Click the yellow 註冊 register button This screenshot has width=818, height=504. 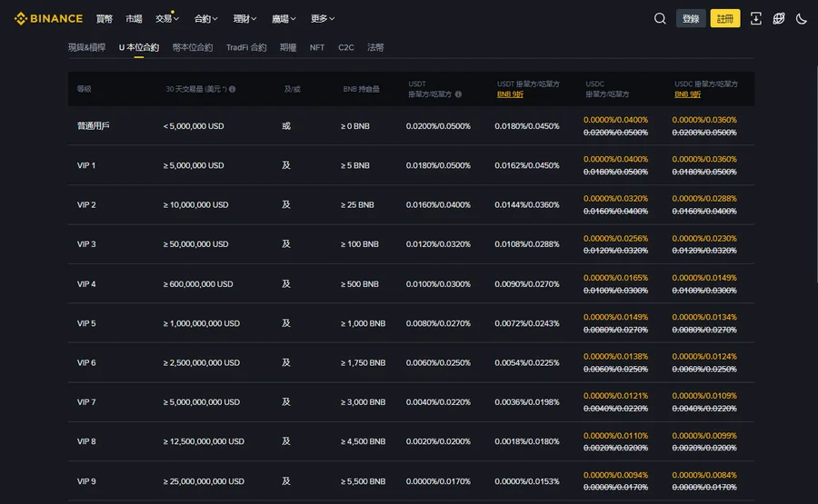(x=725, y=19)
